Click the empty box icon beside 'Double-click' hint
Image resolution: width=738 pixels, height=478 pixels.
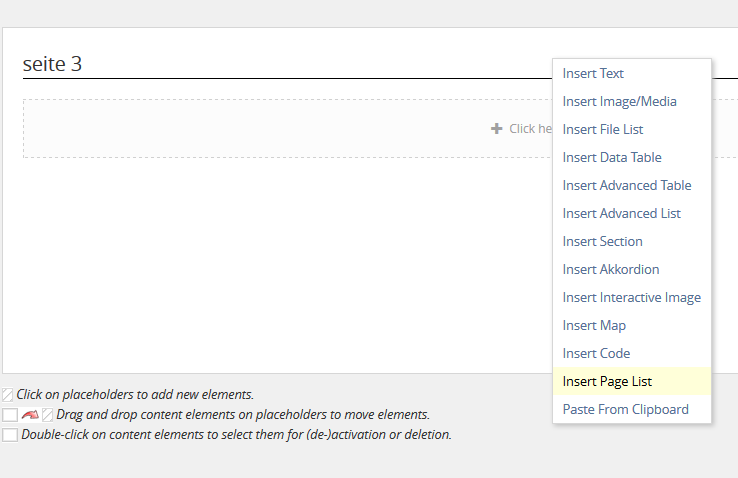[x=10, y=435]
